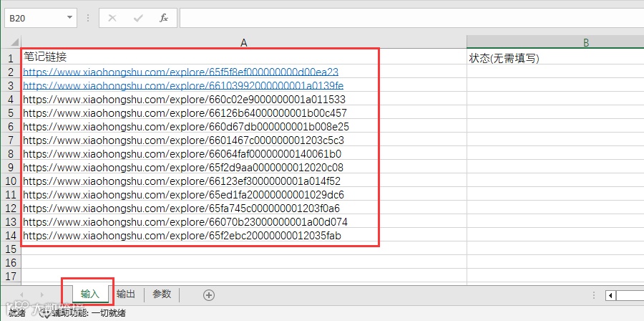Click inside the formula bar input area
The width and height of the screenshot is (644, 321).
point(411,19)
